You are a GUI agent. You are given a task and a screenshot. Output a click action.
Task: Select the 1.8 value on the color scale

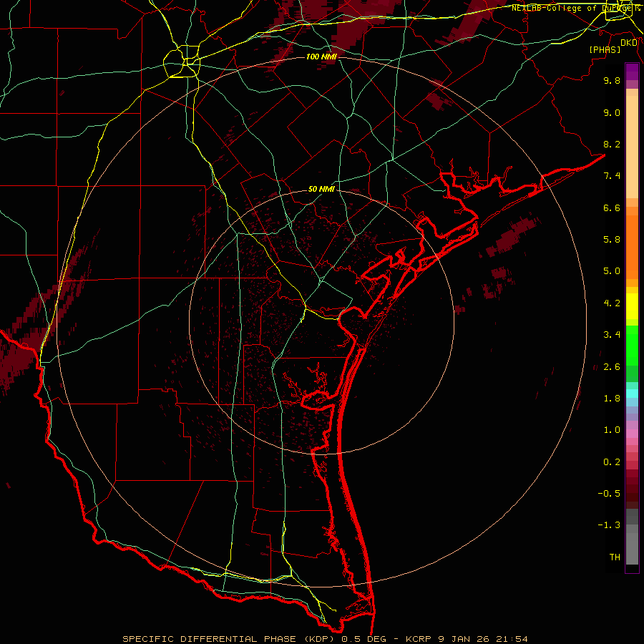[x=612, y=399]
